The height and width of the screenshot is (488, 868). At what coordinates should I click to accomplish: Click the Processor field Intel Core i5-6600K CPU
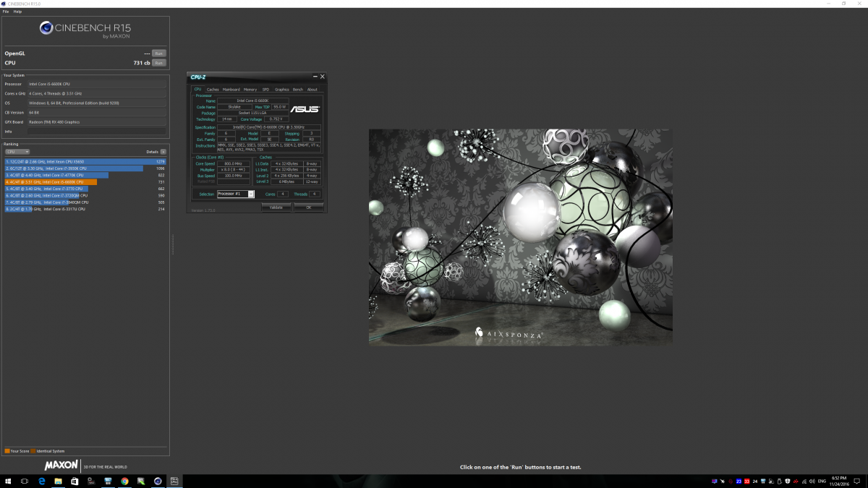point(97,84)
